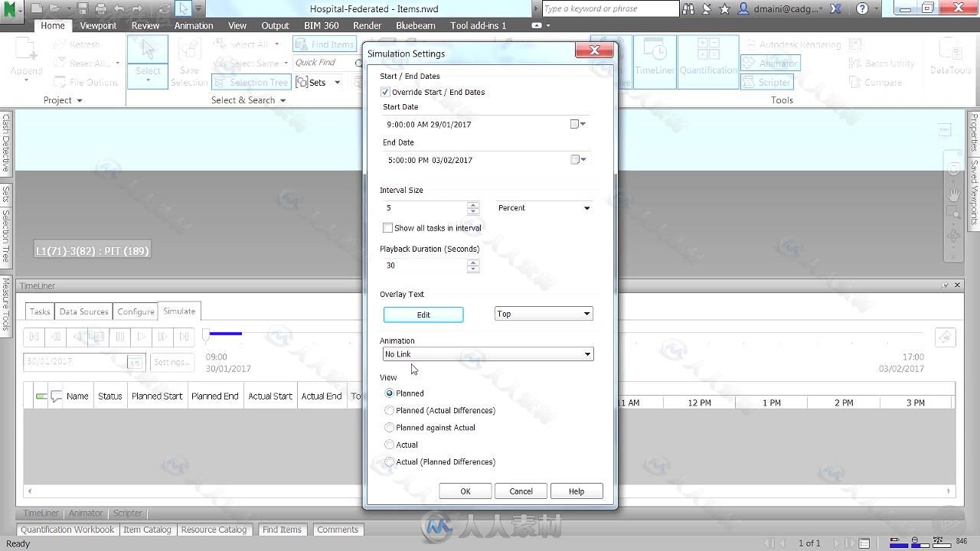Click the Favorites star icon in title bar
Image resolution: width=980 pixels, height=551 pixels.
coord(724,9)
